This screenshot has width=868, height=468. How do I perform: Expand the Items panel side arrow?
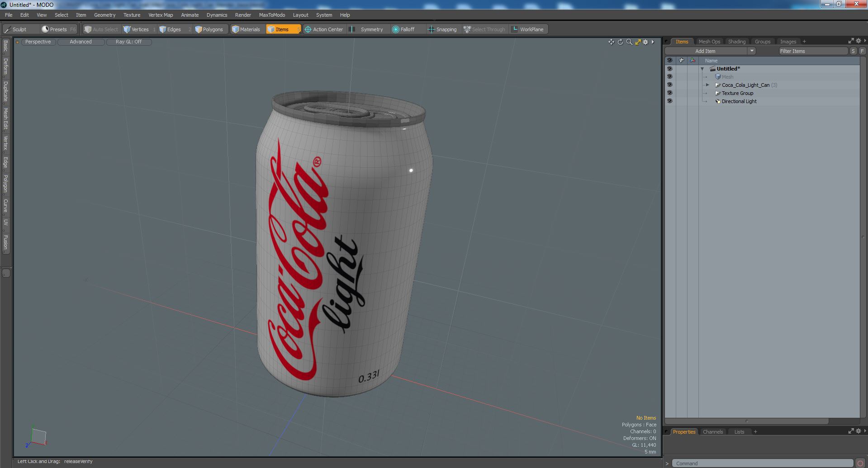click(x=865, y=41)
